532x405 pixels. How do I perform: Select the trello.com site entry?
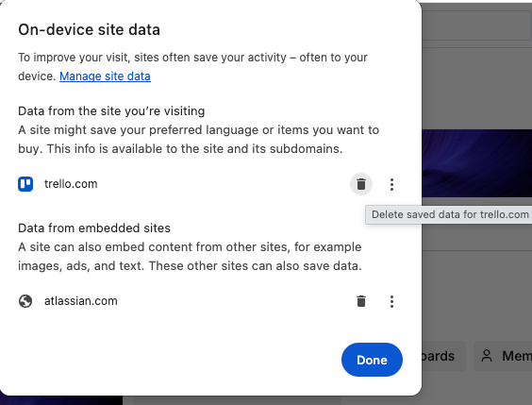[71, 184]
